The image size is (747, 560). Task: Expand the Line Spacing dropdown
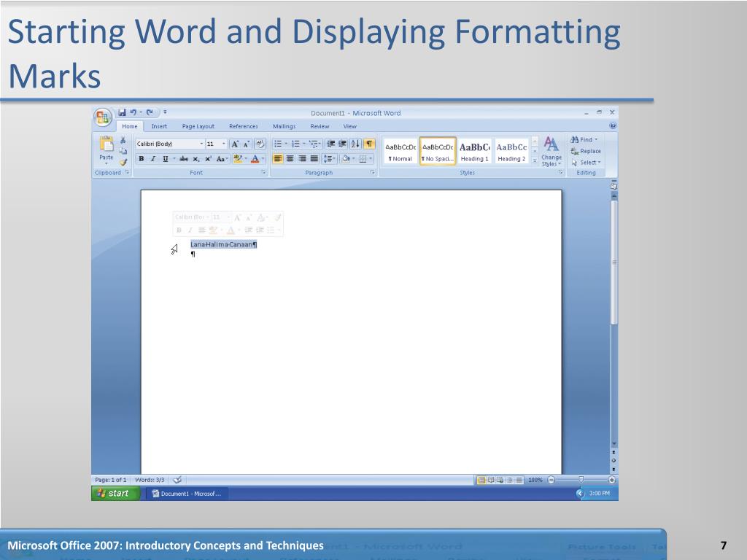pos(329,159)
